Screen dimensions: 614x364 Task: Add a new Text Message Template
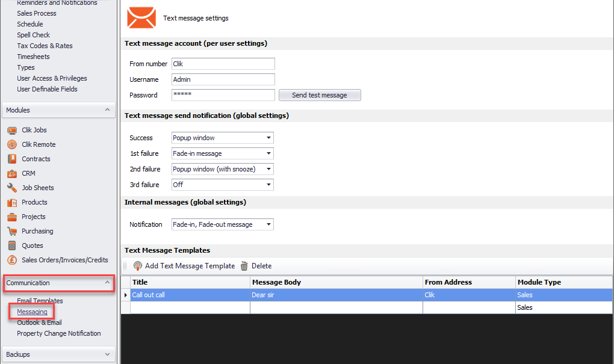[189, 265]
